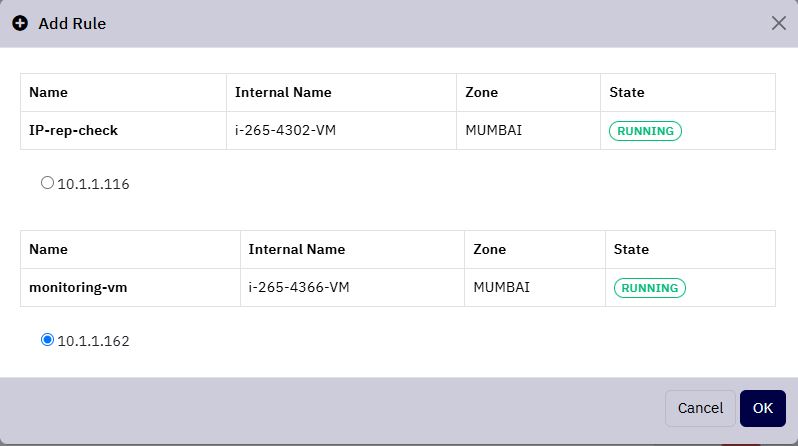Click RUNNING badge for monitoring-vm
This screenshot has width=798, height=446.
pyautogui.click(x=649, y=288)
